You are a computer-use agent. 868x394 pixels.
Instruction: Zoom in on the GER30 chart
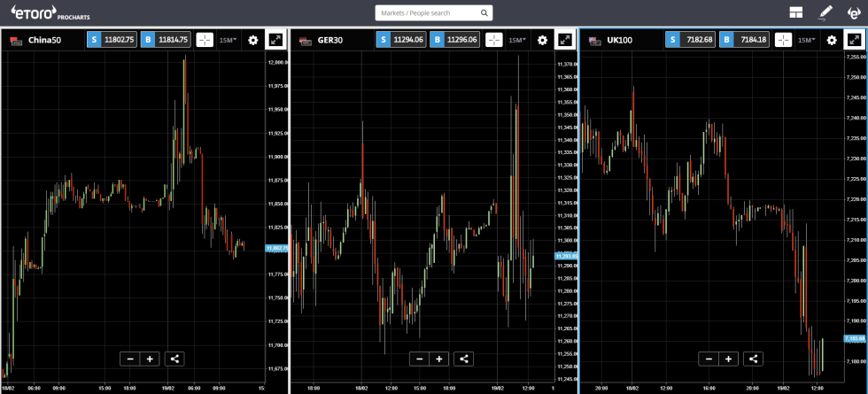coord(439,359)
